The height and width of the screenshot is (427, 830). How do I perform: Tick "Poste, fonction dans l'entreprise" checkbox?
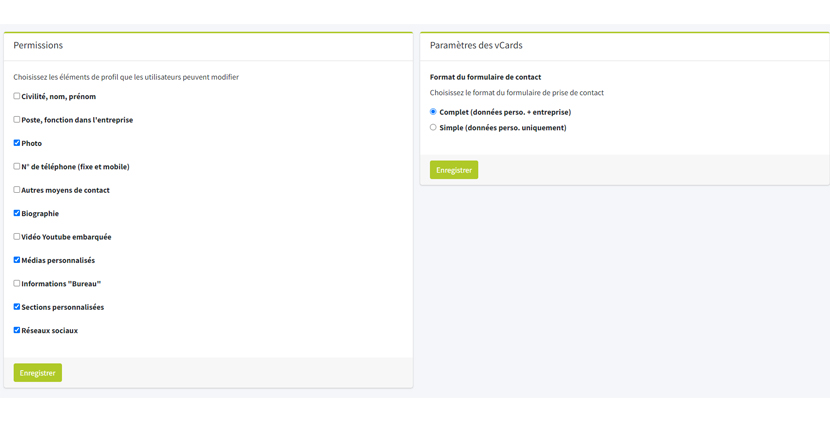click(x=17, y=120)
